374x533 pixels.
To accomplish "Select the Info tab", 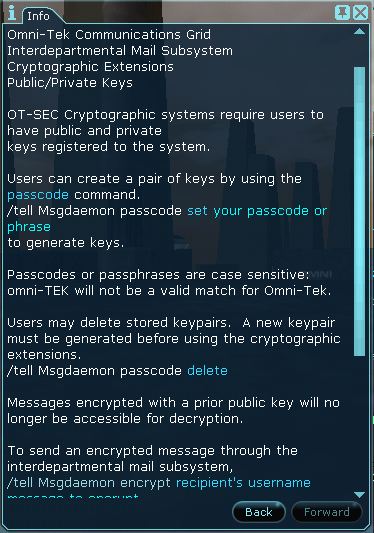I will [x=38, y=16].
